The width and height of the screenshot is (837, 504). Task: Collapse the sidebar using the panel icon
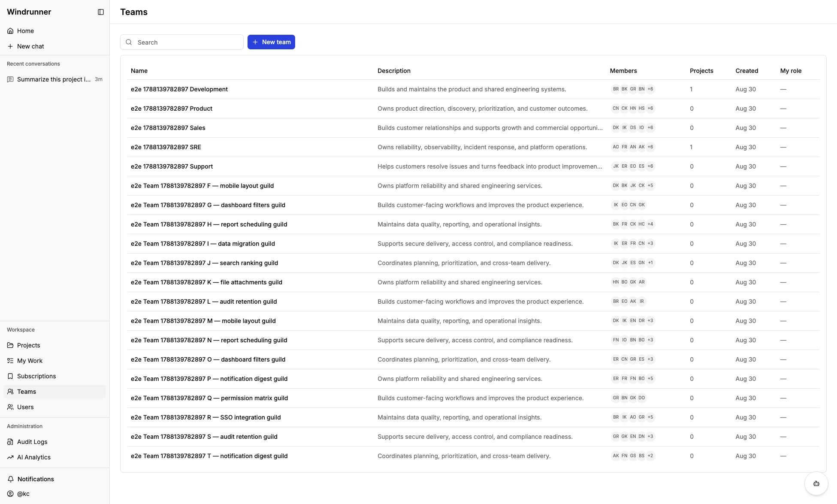(101, 12)
